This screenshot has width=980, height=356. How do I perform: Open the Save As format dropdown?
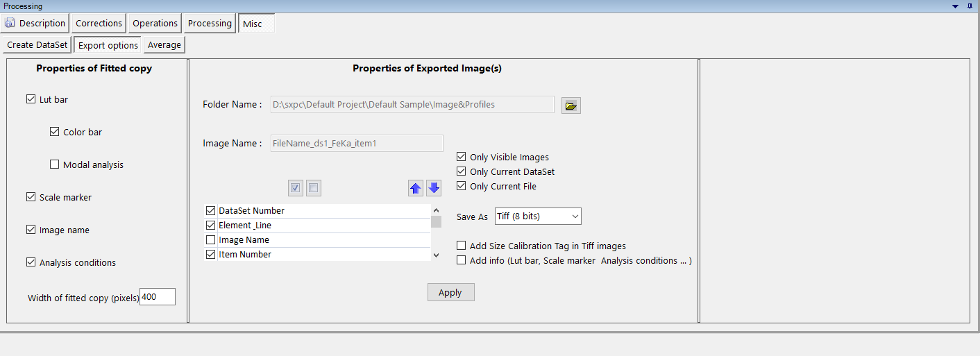(538, 217)
